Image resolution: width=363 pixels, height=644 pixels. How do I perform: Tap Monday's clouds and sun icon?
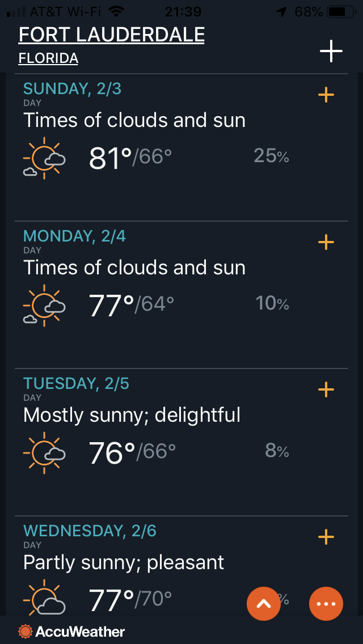coord(44,306)
